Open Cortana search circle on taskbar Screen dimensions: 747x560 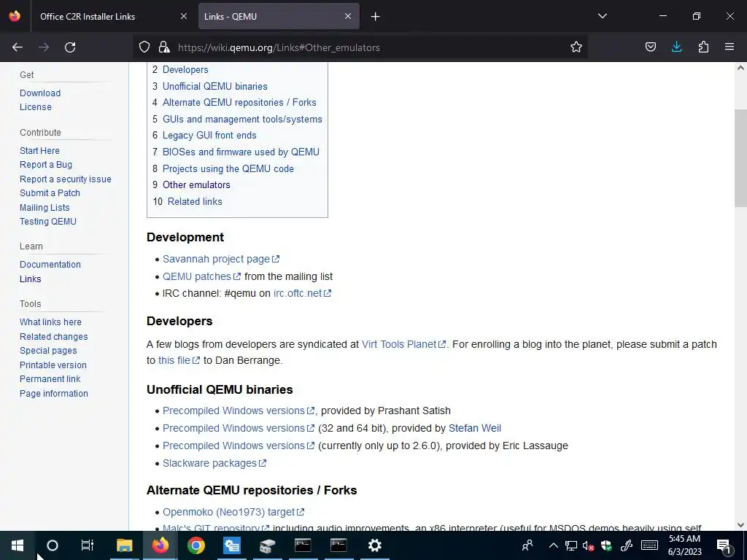pyautogui.click(x=53, y=545)
